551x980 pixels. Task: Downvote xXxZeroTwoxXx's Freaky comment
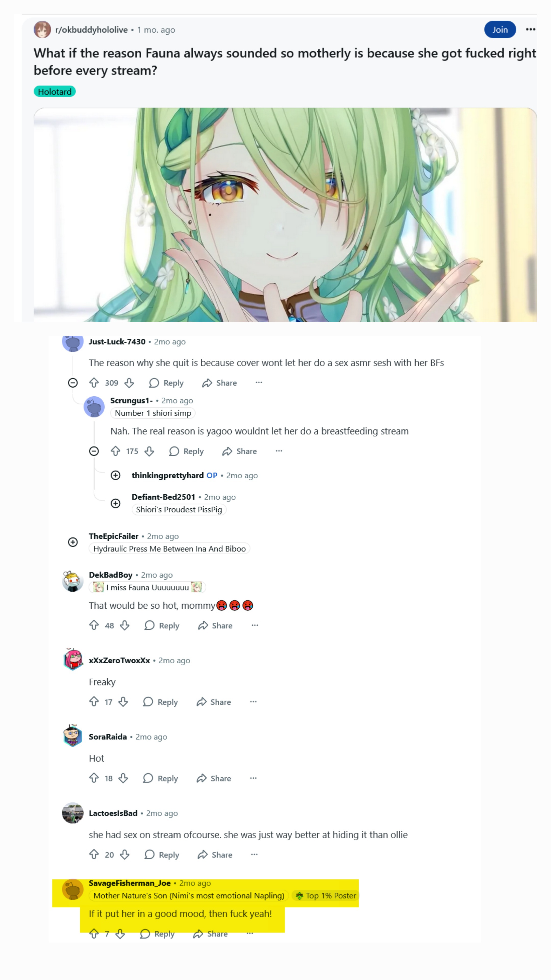[123, 702]
